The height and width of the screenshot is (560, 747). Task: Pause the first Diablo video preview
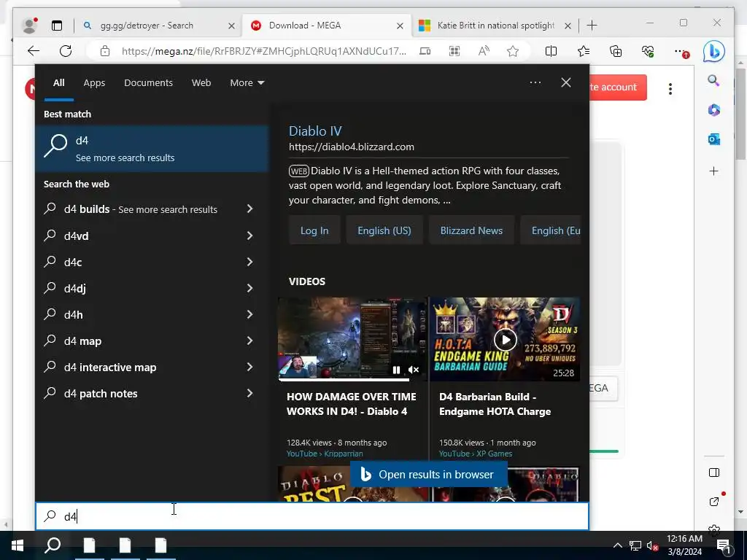[x=396, y=370]
